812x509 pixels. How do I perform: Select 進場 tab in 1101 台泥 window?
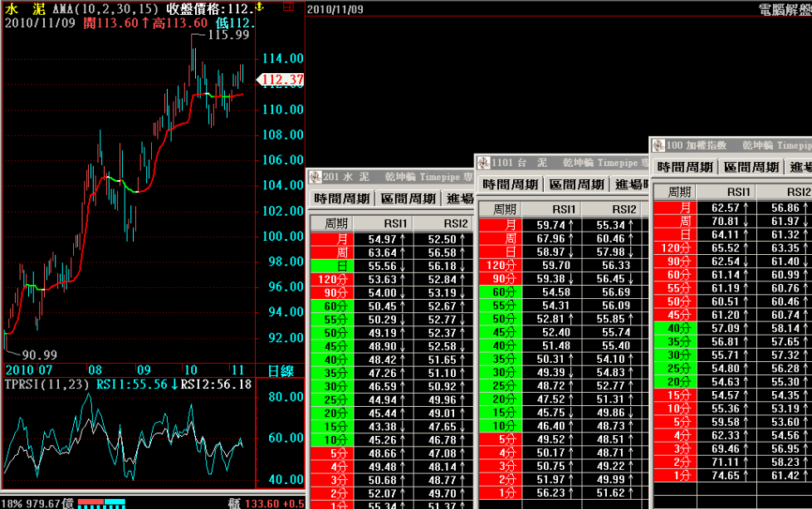coord(631,184)
